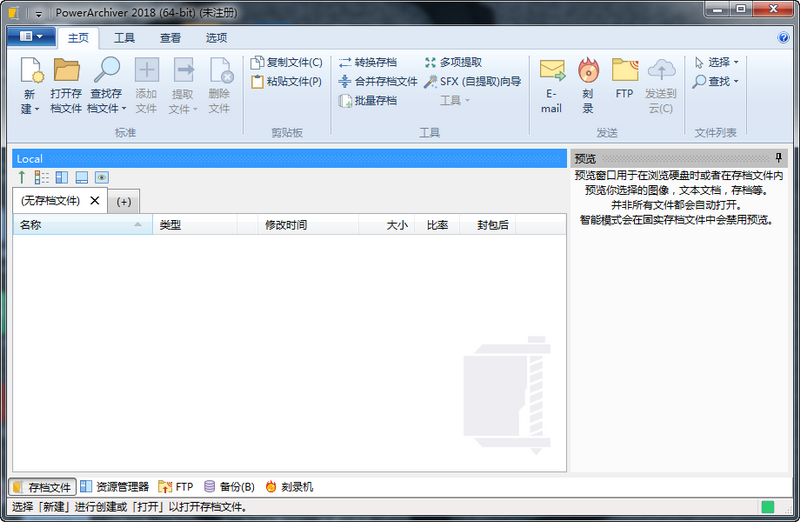This screenshot has width=800, height=522.
Task: Click the Local panel title bar
Action: click(x=289, y=159)
